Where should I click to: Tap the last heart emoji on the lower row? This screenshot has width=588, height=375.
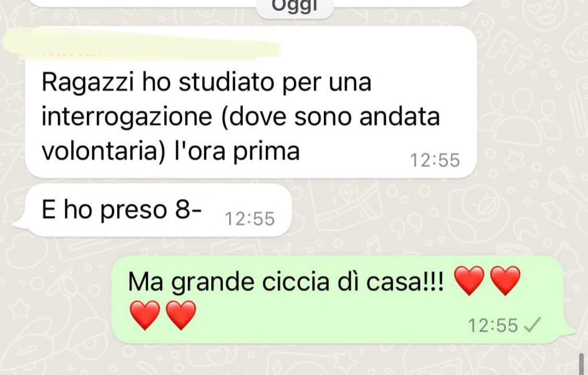181,315
